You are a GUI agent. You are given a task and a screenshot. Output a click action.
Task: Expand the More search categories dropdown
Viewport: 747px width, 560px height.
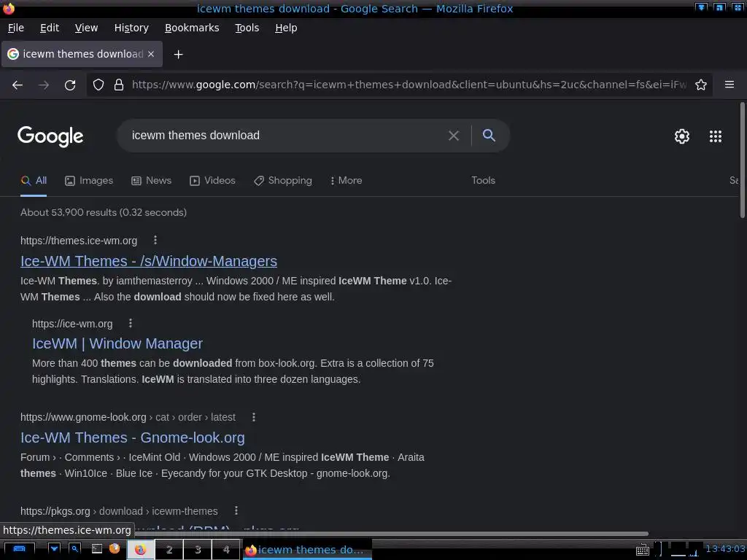pyautogui.click(x=346, y=181)
